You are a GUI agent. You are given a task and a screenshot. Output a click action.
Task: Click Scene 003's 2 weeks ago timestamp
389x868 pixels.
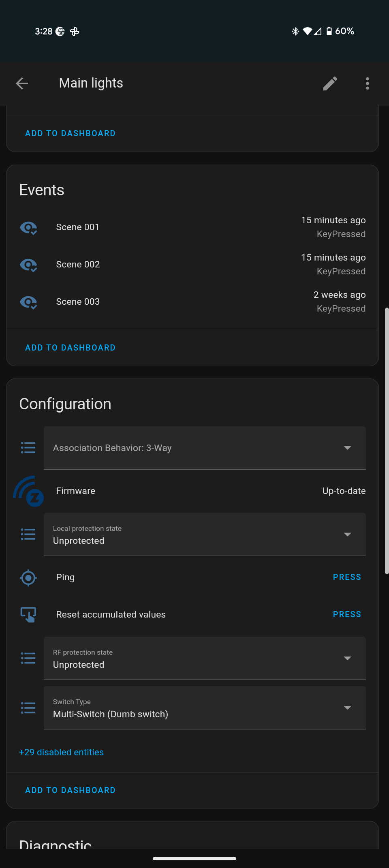click(x=340, y=295)
